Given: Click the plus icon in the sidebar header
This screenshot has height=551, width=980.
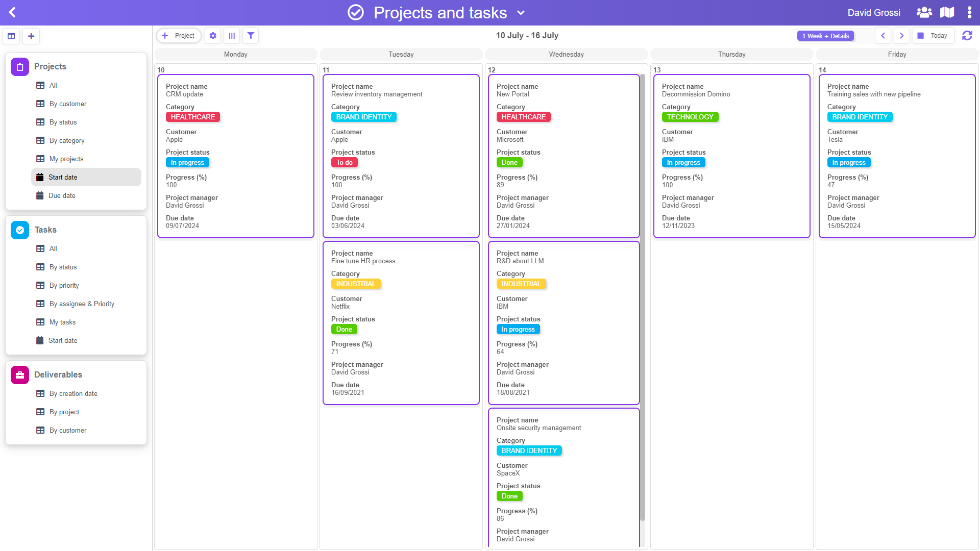Looking at the screenshot, I should 31,36.
